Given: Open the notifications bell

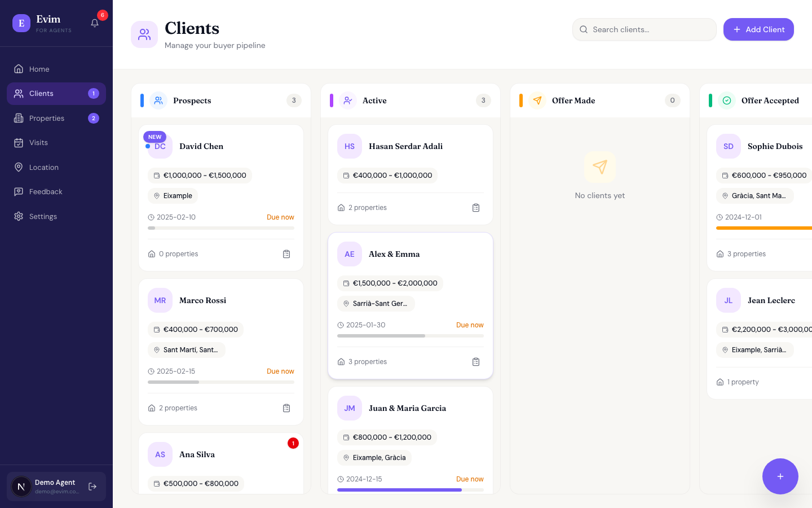Looking at the screenshot, I should 95,23.
